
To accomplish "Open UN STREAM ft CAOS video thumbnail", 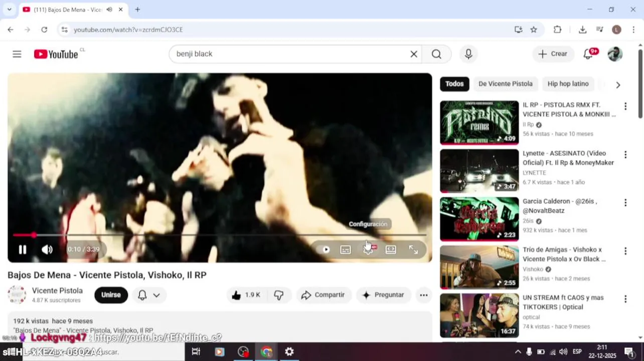I will [x=479, y=315].
